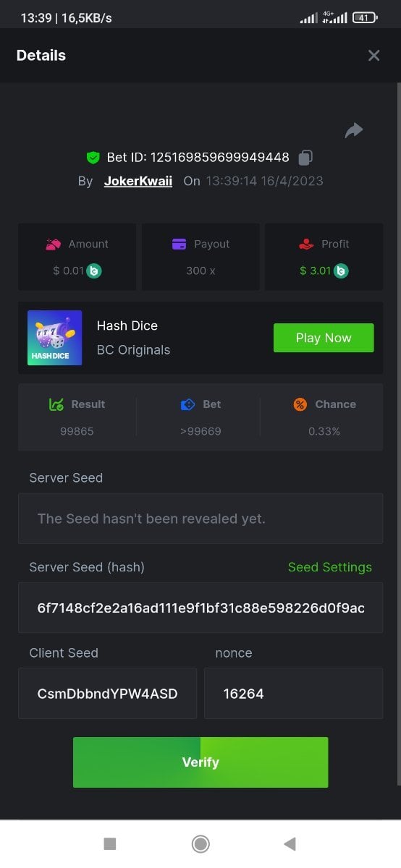Tap the blue Bet dice icon
This screenshot has width=401, height=868.
[x=188, y=404]
